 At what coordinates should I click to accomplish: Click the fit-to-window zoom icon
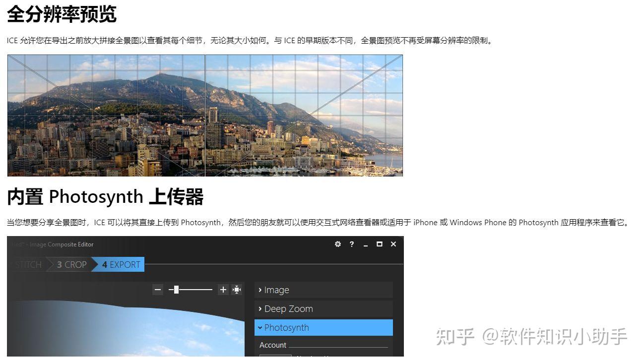point(237,290)
